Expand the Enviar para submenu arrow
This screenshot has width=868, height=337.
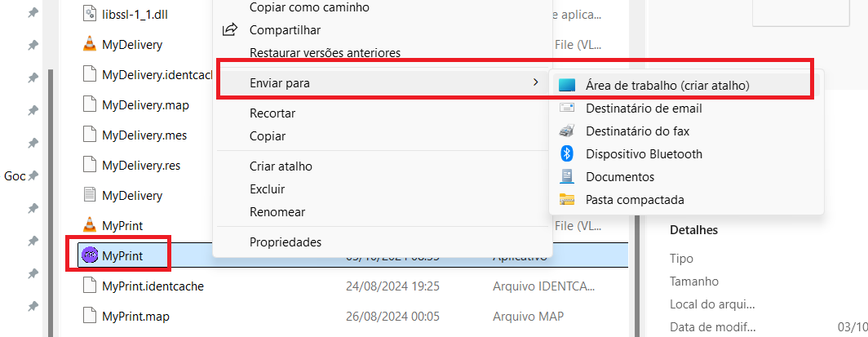[534, 82]
